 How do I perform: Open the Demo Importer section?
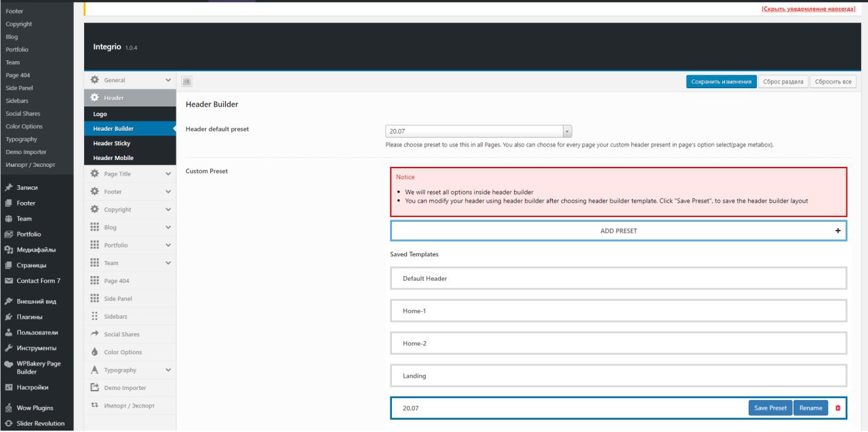[x=125, y=388]
